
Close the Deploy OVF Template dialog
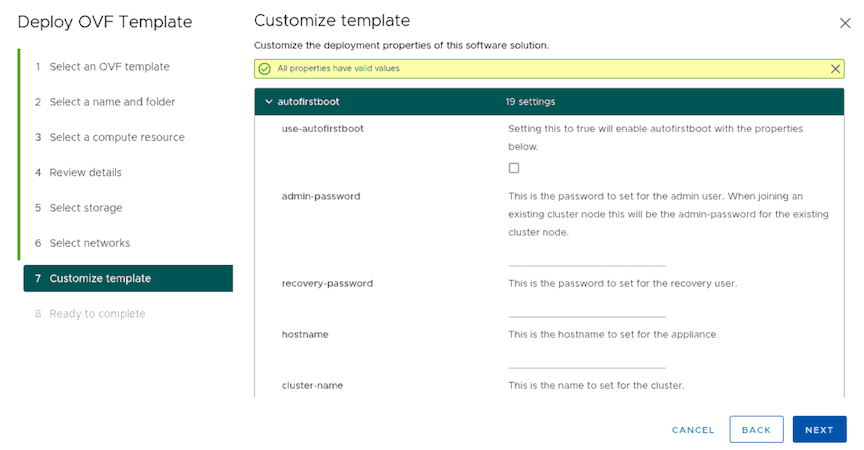(x=845, y=23)
